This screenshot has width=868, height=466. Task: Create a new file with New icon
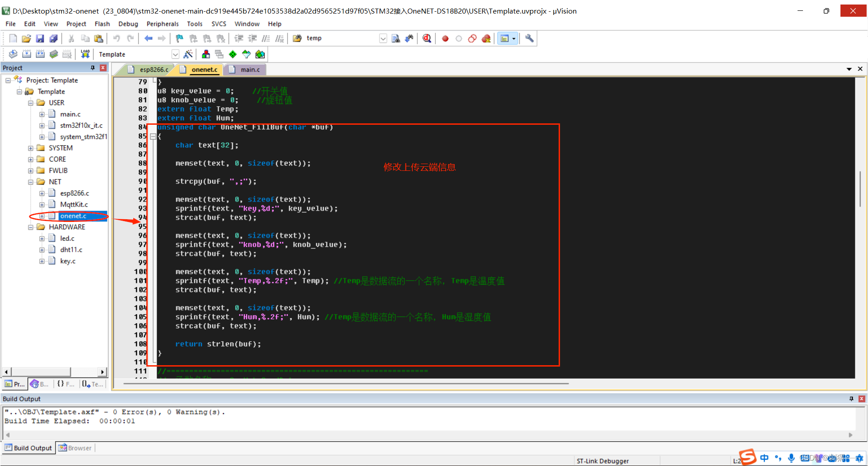[x=13, y=38]
